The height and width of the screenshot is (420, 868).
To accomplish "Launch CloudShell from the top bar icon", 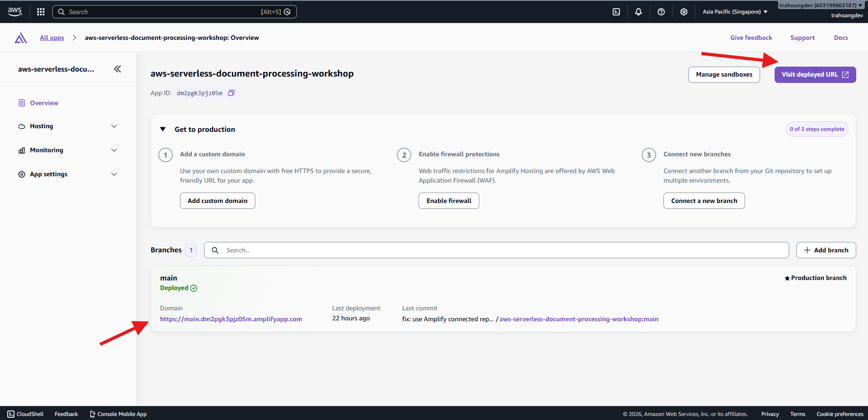I will pos(616,12).
